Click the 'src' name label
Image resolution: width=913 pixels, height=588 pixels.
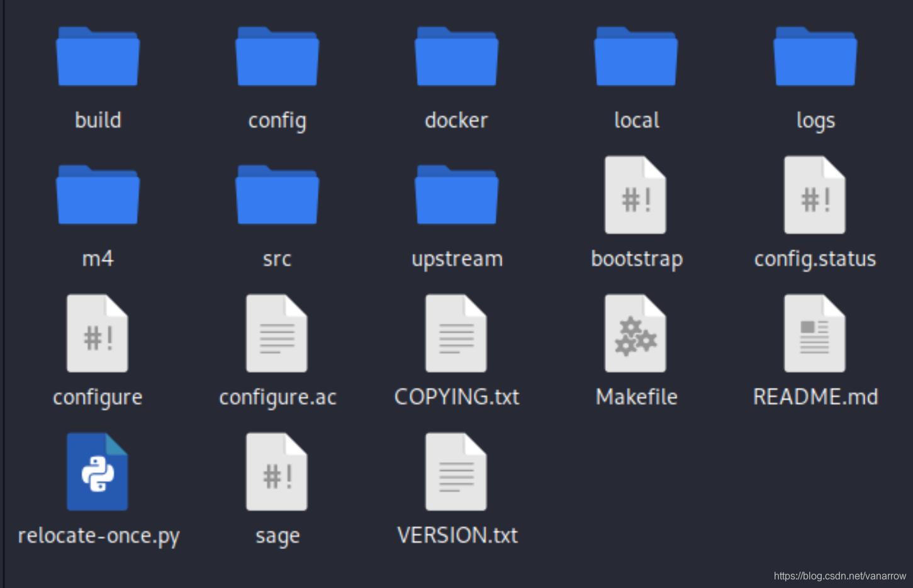[277, 259]
